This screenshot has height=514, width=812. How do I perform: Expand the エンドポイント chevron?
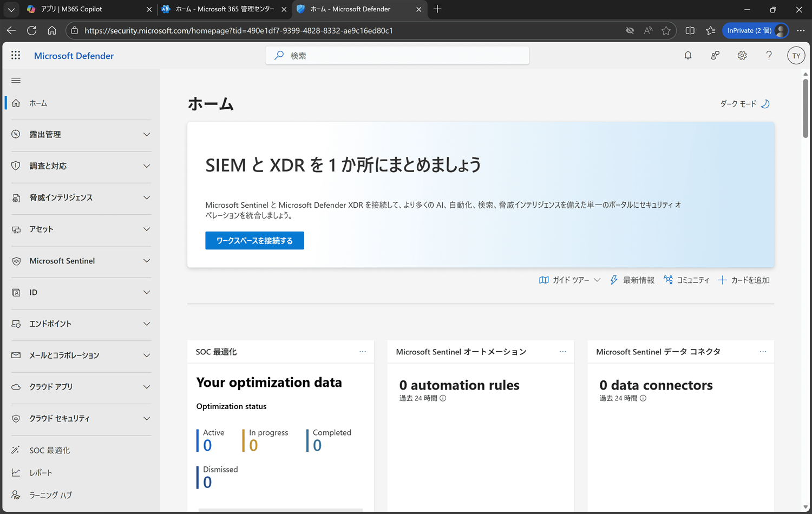[147, 324]
